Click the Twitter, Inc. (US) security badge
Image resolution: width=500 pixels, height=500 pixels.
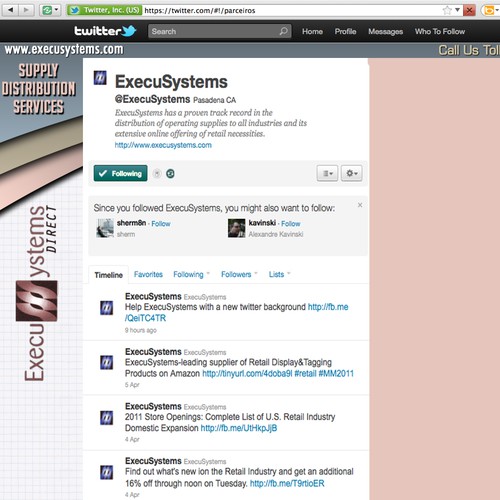pyautogui.click(x=105, y=10)
